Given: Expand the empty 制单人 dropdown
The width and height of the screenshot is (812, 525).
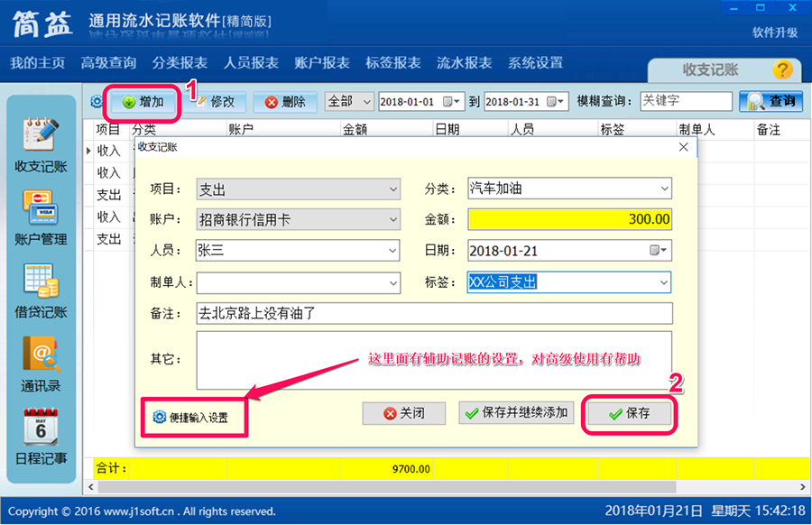Looking at the screenshot, I should tap(393, 282).
